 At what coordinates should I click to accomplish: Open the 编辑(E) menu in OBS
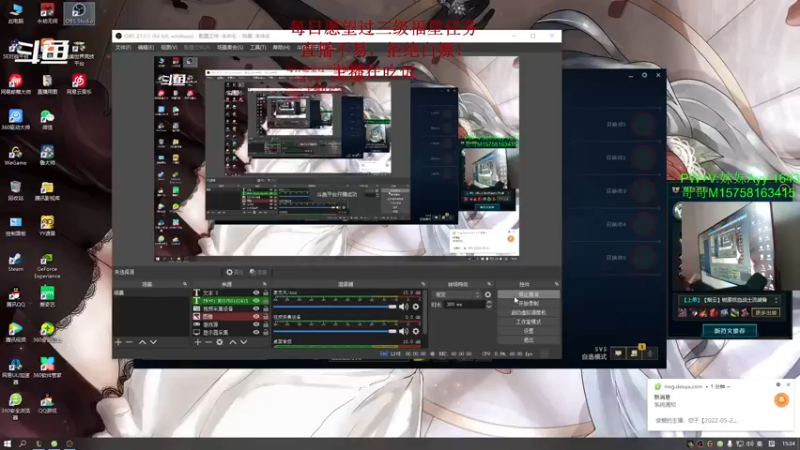[x=145, y=47]
